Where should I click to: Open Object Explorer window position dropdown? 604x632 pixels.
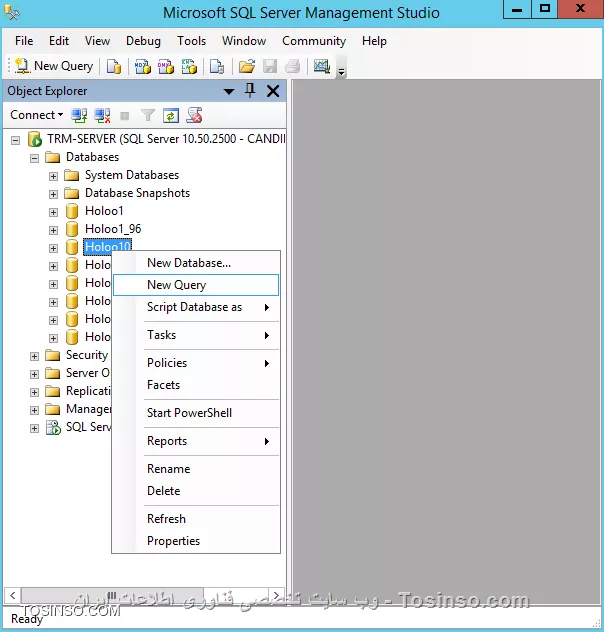coord(229,91)
